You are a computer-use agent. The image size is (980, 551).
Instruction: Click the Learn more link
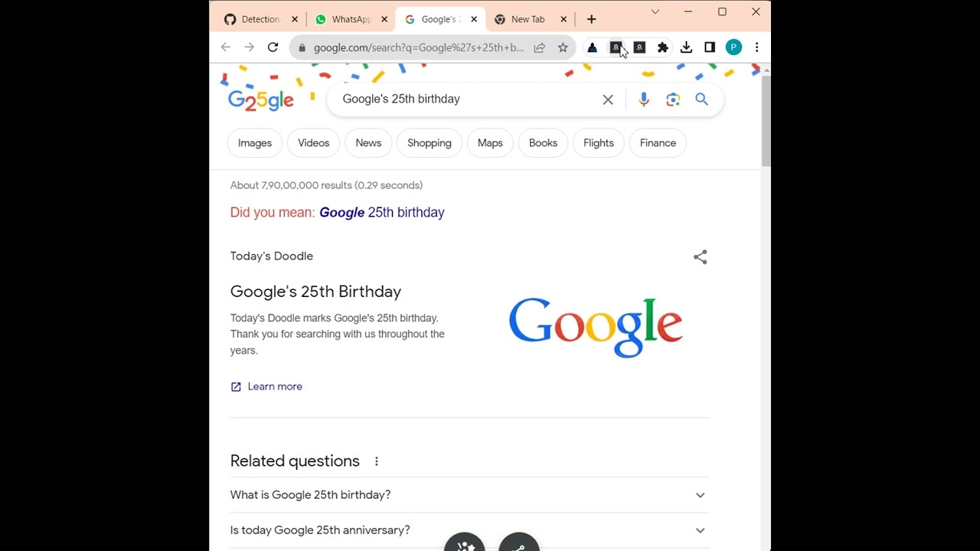click(x=275, y=386)
